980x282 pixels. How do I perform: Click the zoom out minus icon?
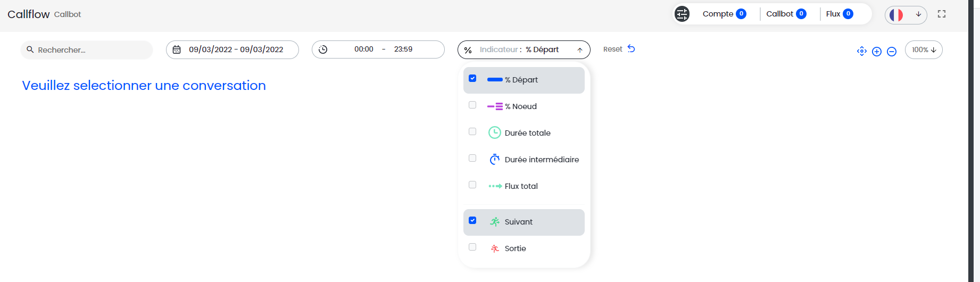point(892,51)
